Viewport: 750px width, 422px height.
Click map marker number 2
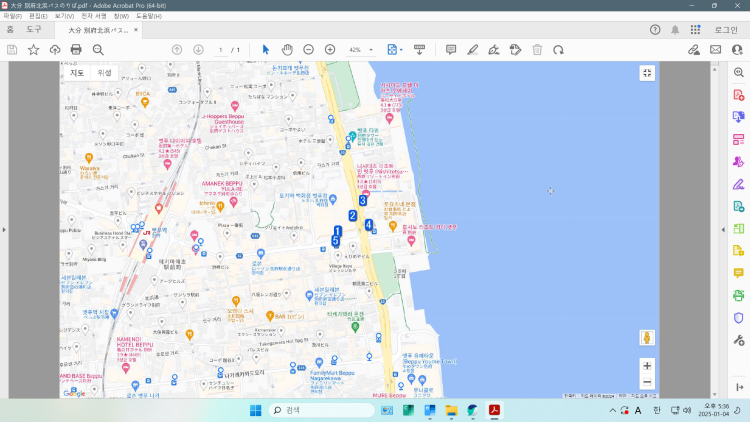[353, 215]
